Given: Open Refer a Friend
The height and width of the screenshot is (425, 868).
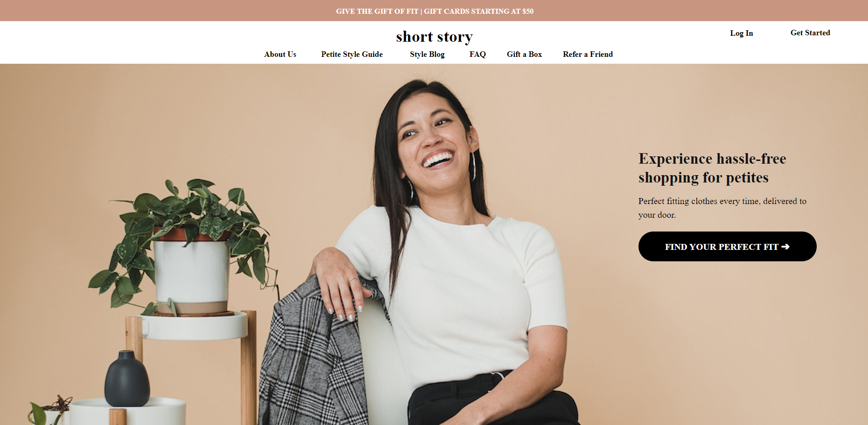Looking at the screenshot, I should click(x=588, y=54).
